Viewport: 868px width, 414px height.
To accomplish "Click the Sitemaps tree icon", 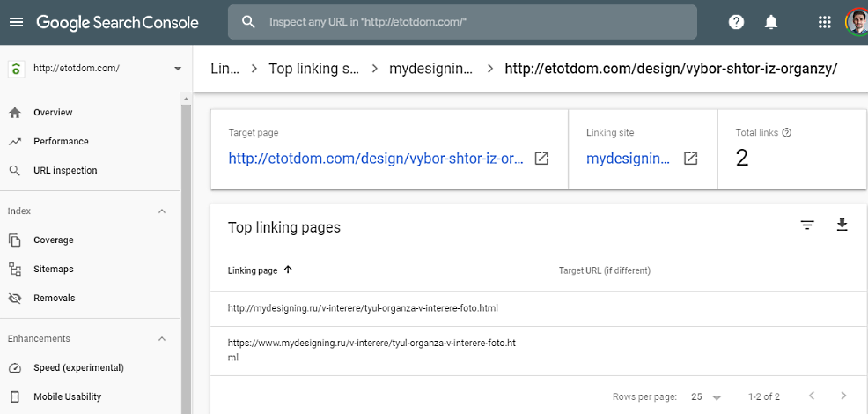I will pyautogui.click(x=15, y=270).
